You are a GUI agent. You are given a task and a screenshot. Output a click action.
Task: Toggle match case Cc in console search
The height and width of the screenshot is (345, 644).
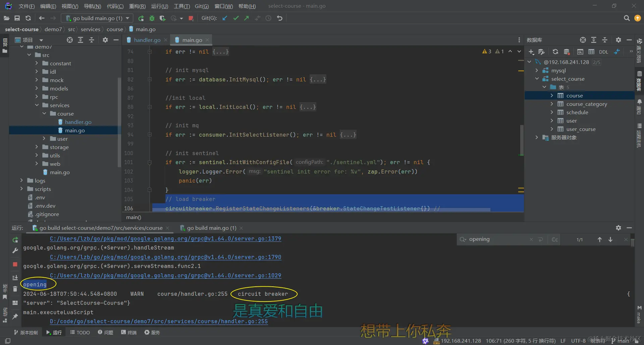coord(555,239)
